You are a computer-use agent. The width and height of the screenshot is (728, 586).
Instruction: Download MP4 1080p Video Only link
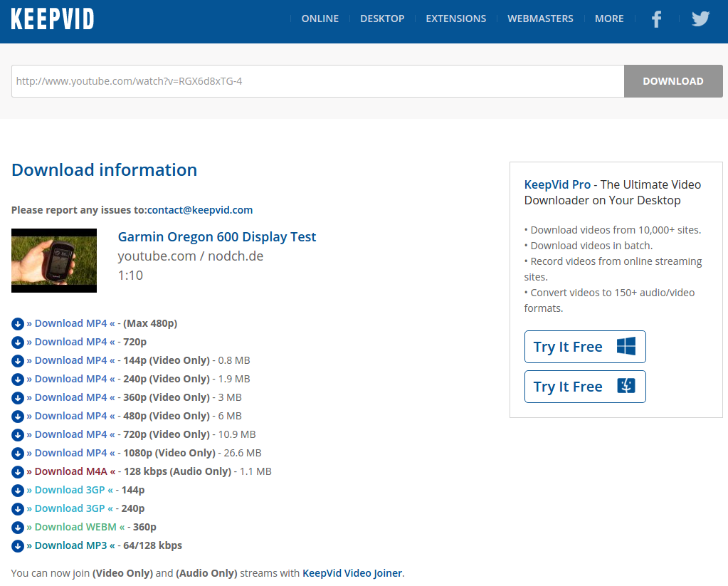(x=70, y=453)
